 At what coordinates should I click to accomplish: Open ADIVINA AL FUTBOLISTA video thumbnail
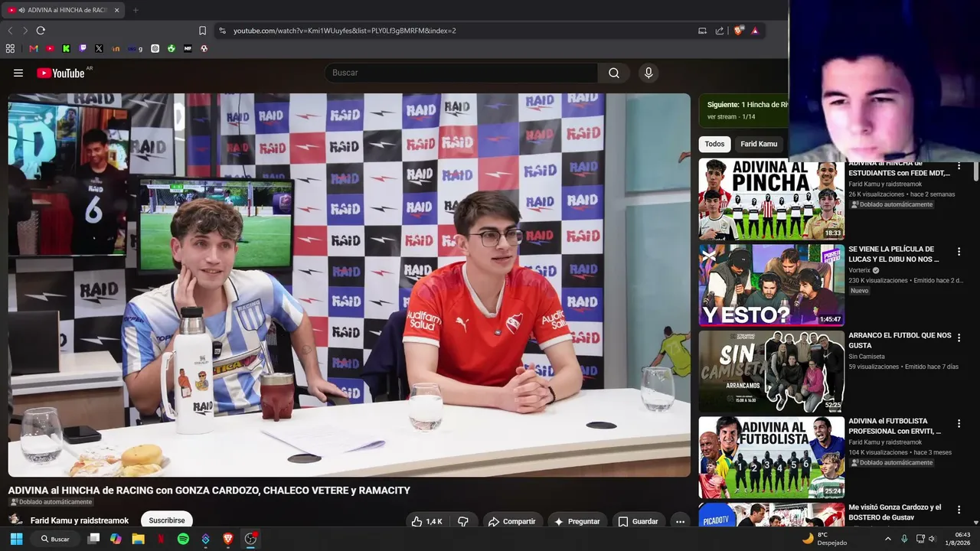[x=772, y=457]
